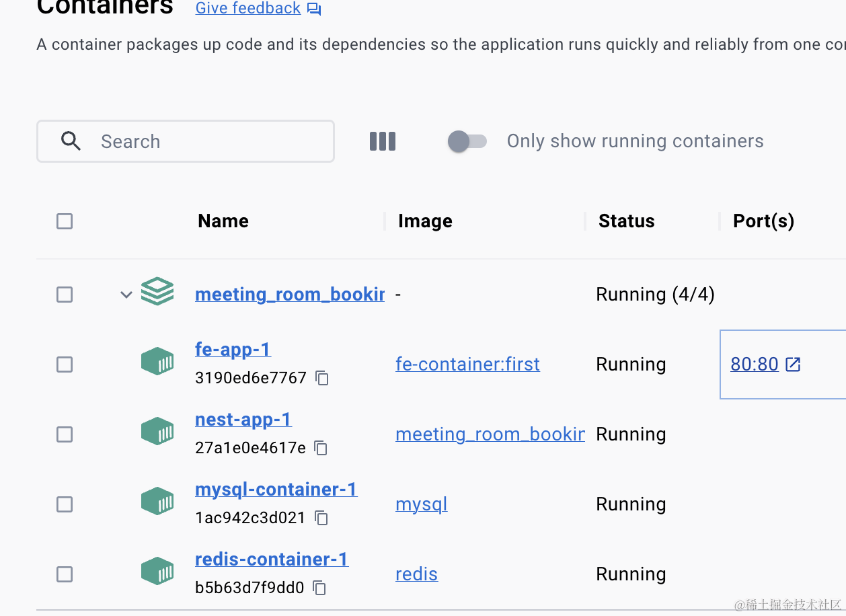Click the redis-container-1 container icon
846x616 pixels.
pyautogui.click(x=157, y=572)
